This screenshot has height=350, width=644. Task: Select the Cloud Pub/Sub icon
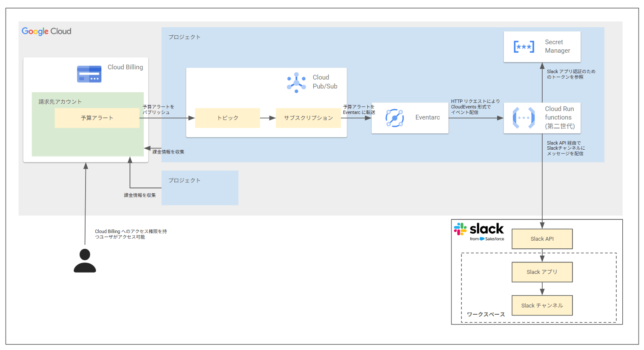pyautogui.click(x=296, y=83)
